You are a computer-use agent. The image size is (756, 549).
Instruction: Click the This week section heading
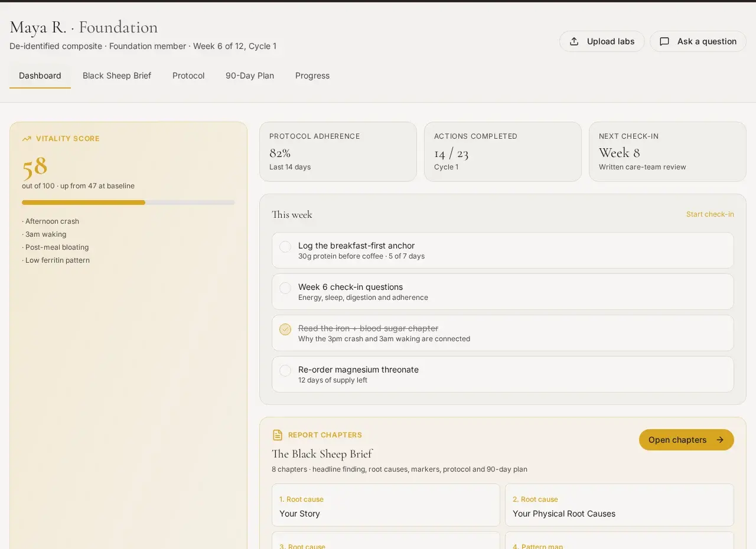(292, 214)
